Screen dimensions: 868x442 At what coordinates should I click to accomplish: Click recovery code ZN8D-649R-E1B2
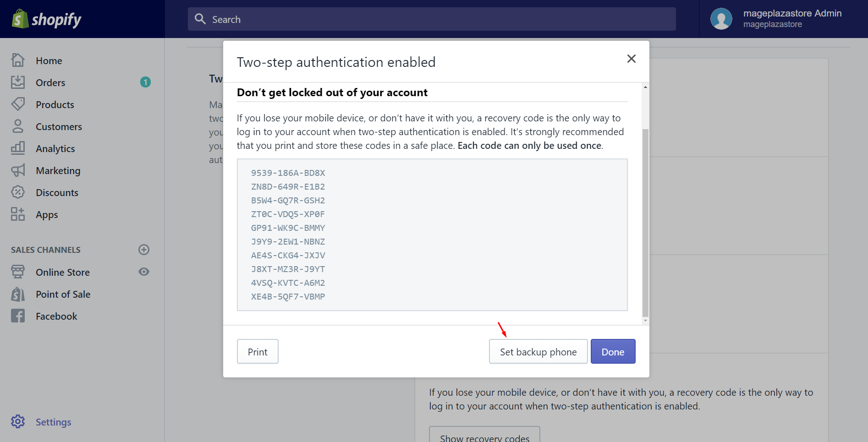pos(288,186)
